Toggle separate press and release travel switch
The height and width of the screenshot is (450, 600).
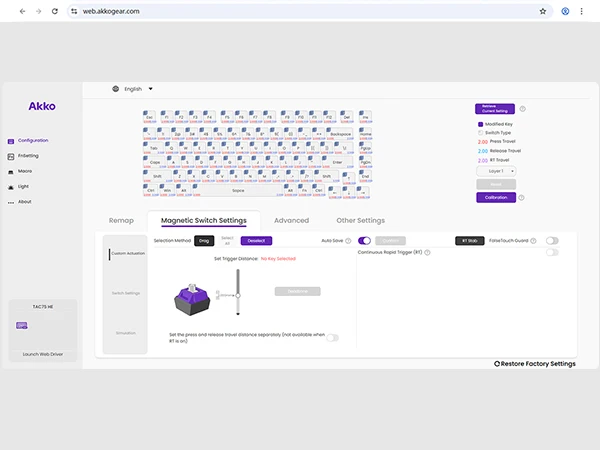pos(333,338)
